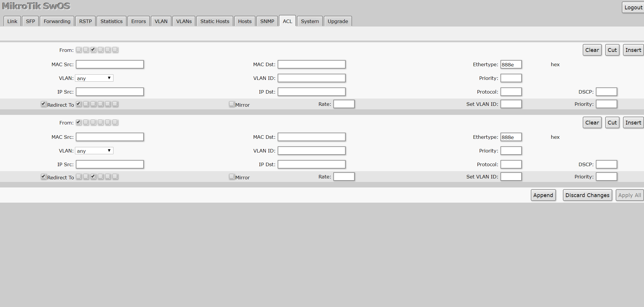The width and height of the screenshot is (644, 307).
Task: Insert a rule above the second rule
Action: pos(633,123)
